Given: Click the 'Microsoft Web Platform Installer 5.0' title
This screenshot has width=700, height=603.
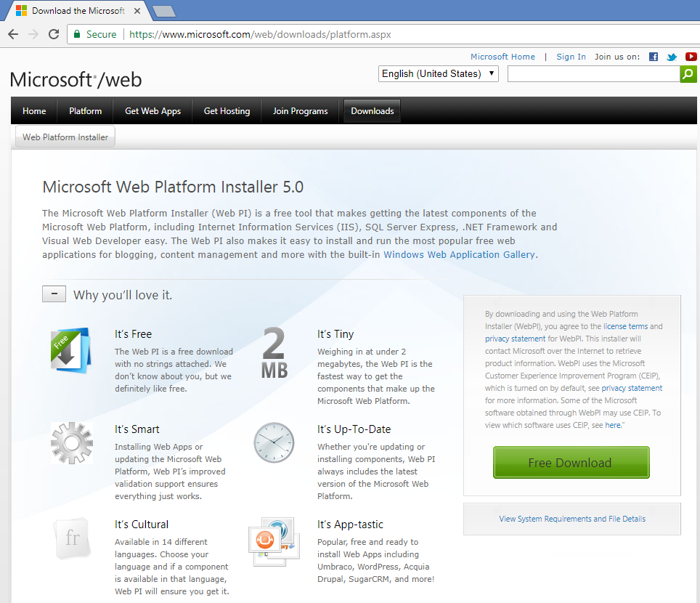Looking at the screenshot, I should tap(173, 187).
